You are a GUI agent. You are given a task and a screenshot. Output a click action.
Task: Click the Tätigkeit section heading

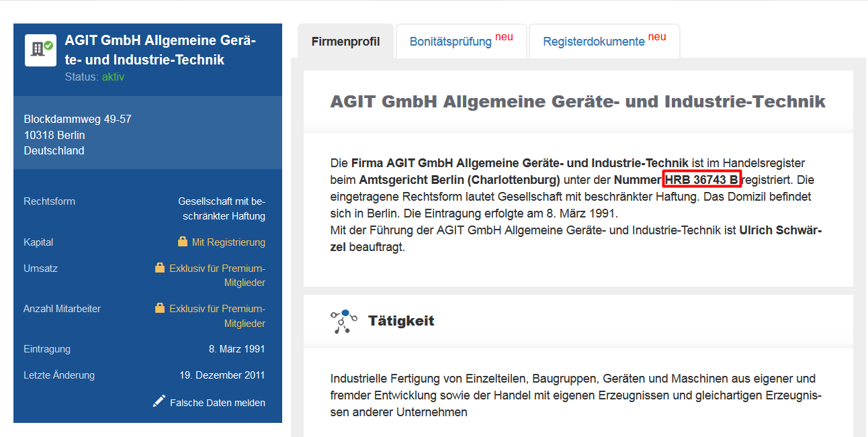point(401,321)
